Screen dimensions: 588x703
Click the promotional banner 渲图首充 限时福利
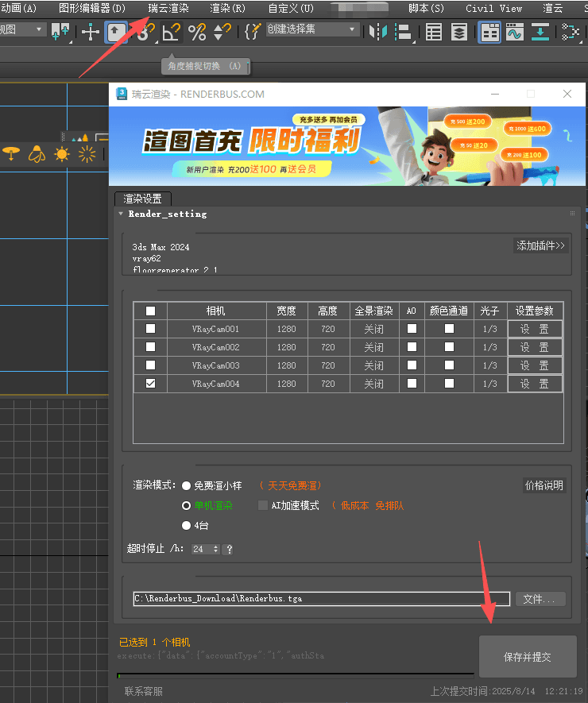pyautogui.click(x=347, y=146)
